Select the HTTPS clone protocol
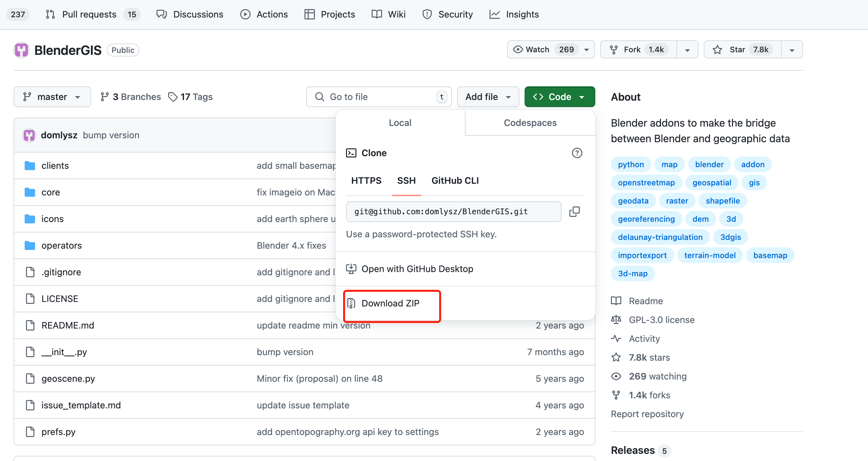868x461 pixels. tap(366, 181)
